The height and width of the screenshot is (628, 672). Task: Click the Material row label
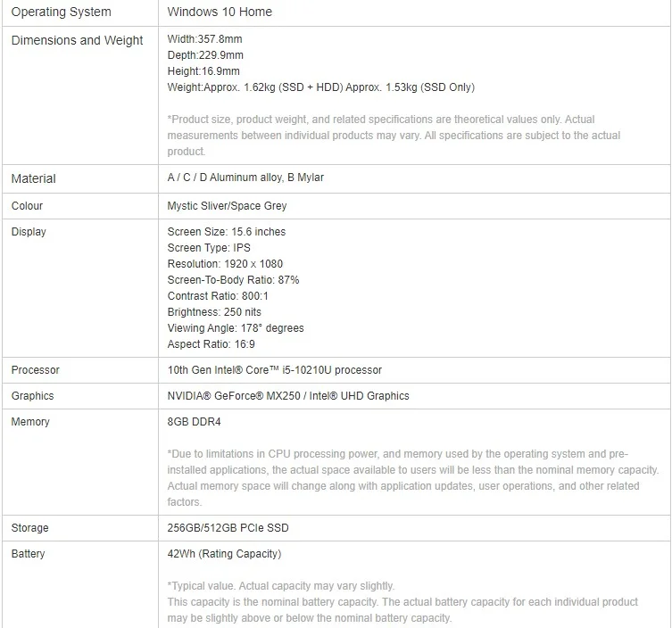[33, 178]
